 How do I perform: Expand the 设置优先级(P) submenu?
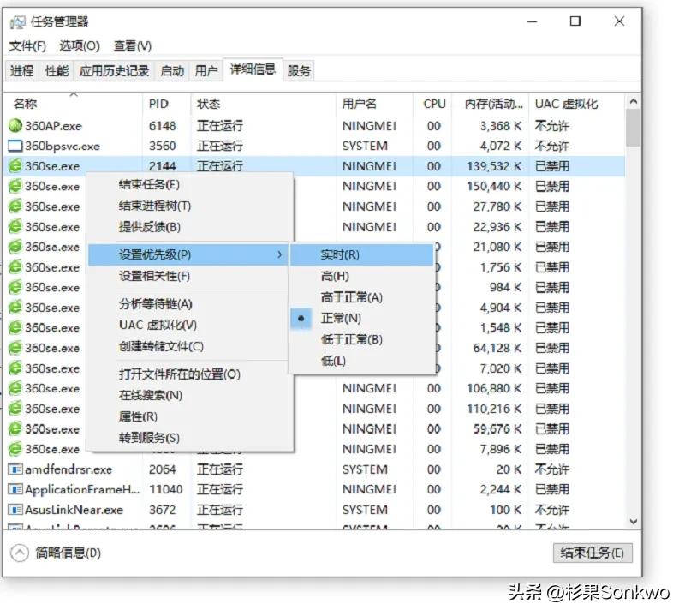(x=154, y=254)
